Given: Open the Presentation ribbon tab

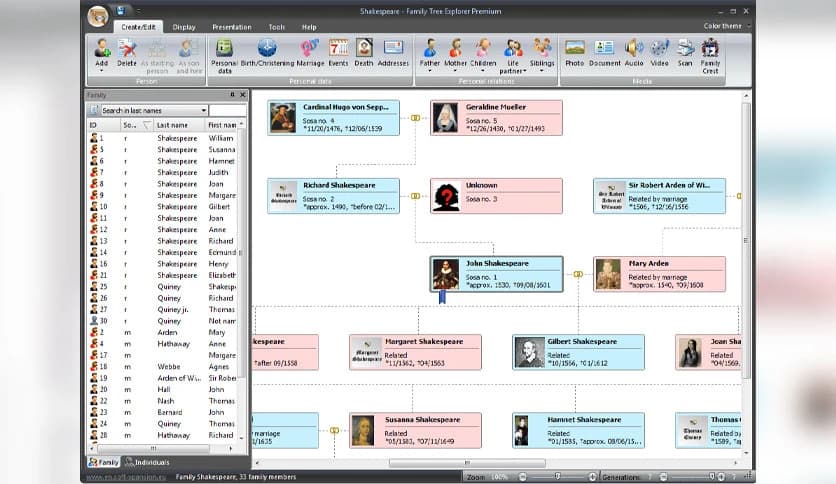Looking at the screenshot, I should coord(231,27).
